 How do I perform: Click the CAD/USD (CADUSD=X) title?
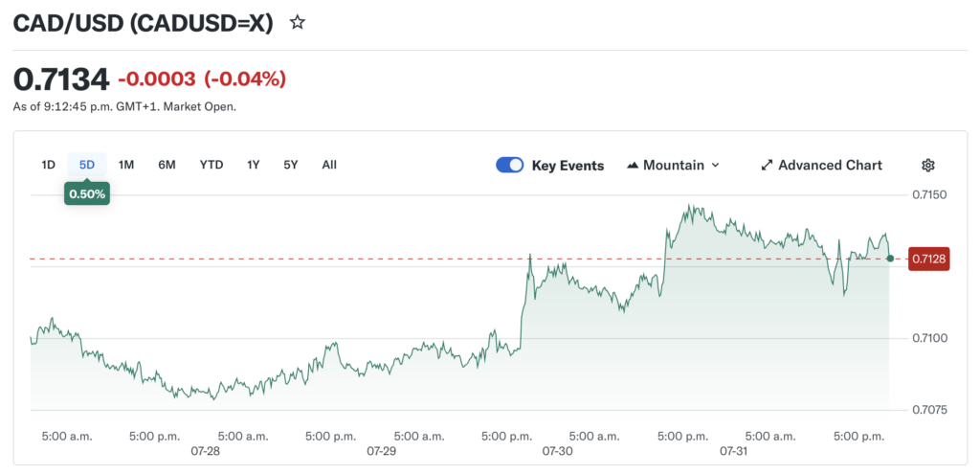click(x=144, y=24)
